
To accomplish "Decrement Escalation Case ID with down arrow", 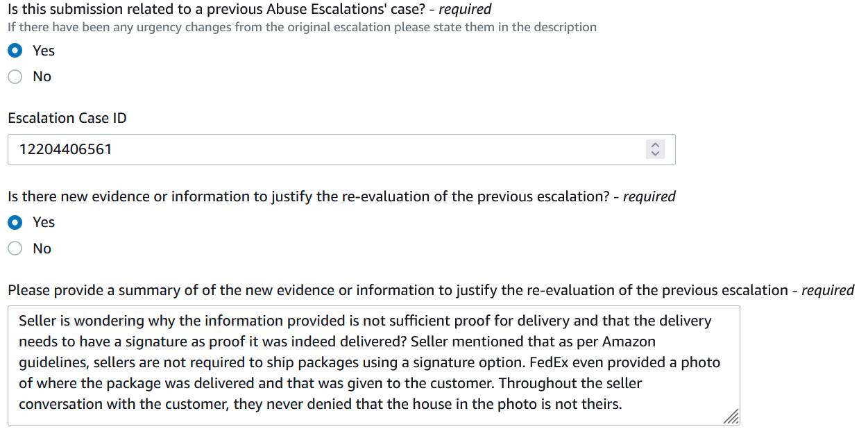I will tap(655, 153).
